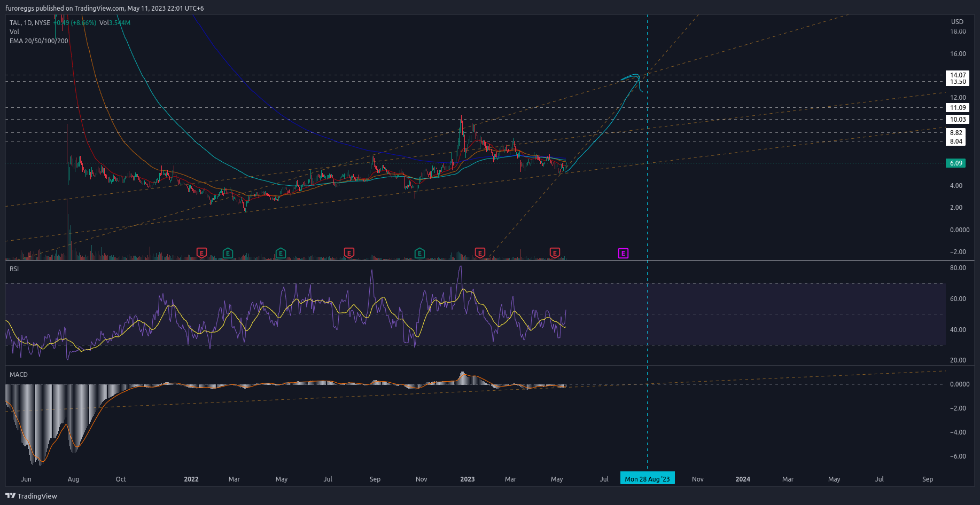
Task: Click the green 6.09 current price label
Action: coord(956,163)
